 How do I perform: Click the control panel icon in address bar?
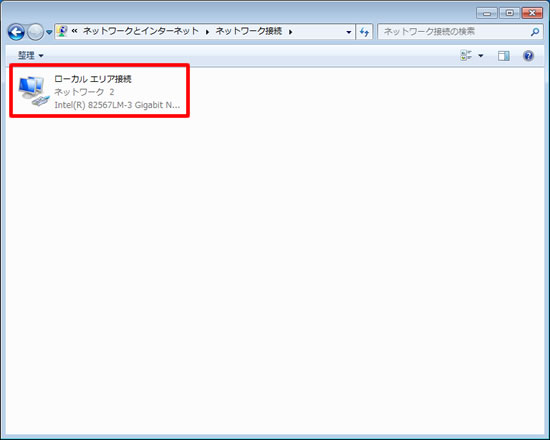[62, 32]
